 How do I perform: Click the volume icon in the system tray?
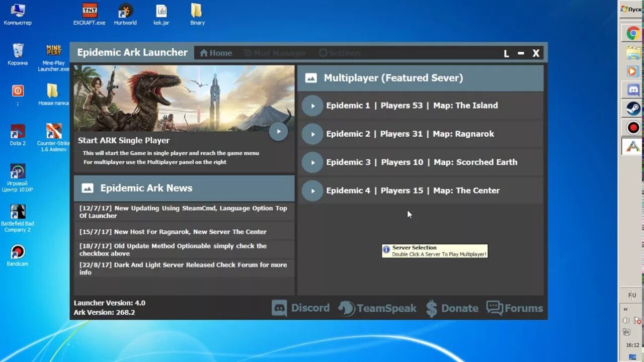coord(626,320)
